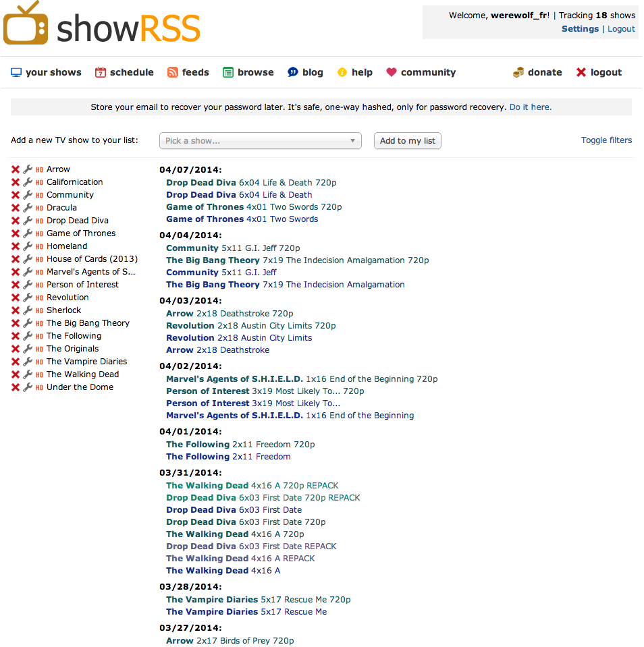This screenshot has height=647, width=644.
Task: Open wrench settings for The Following
Action: pos(28,335)
